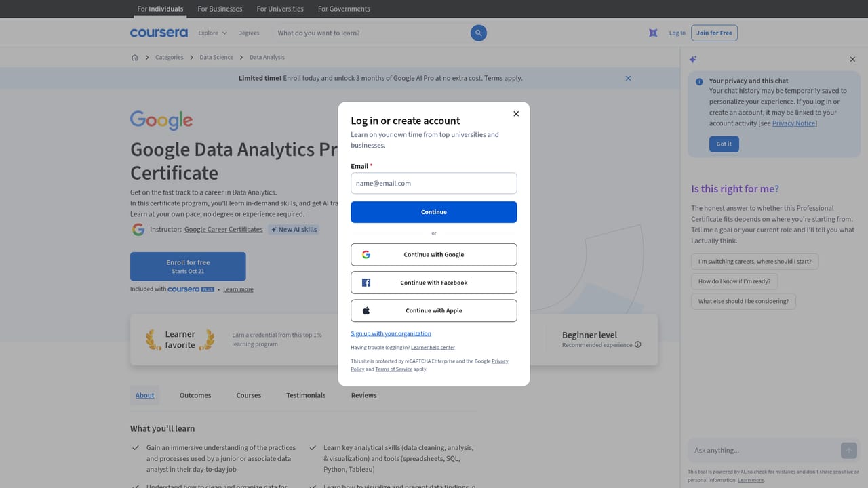Select 'I'm switching careers' suggestion chip
Image resolution: width=868 pixels, height=488 pixels.
[755, 261]
